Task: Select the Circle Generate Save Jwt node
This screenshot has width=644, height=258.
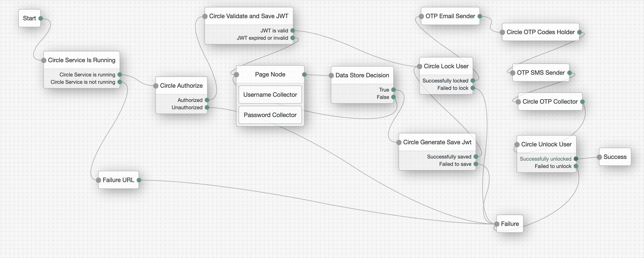Action: coord(437,142)
